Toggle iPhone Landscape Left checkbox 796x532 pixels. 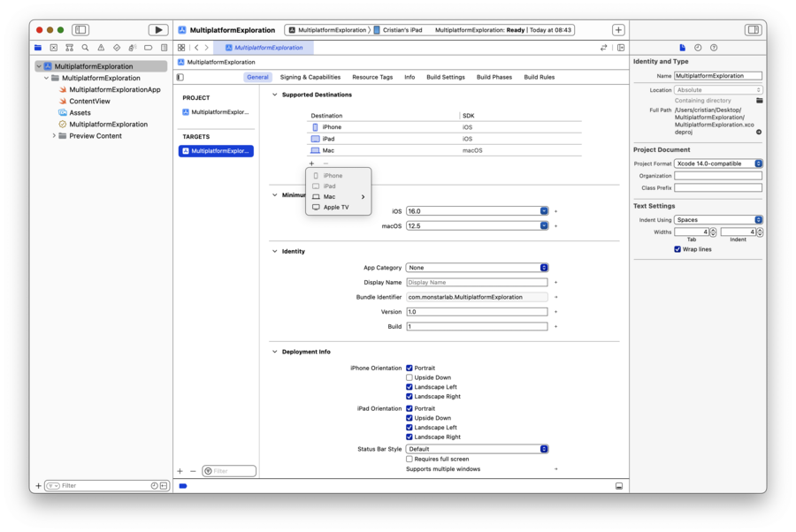[x=409, y=387]
